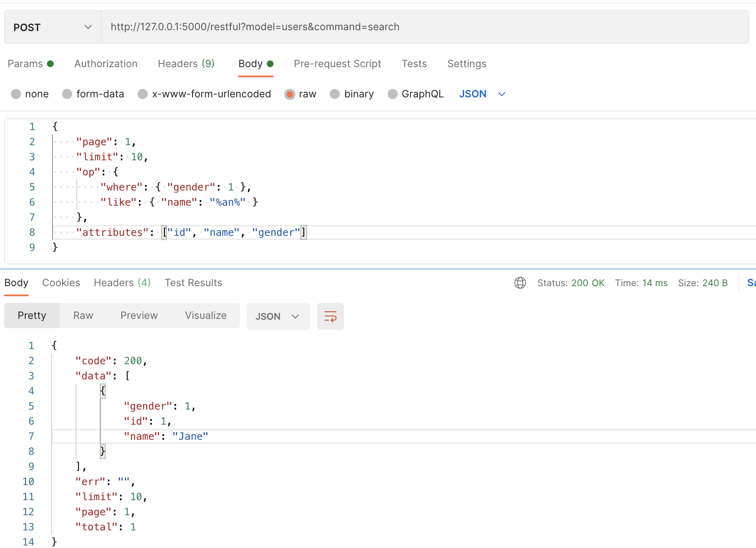
Task: Open the Pre-request Script tab
Action: [337, 64]
